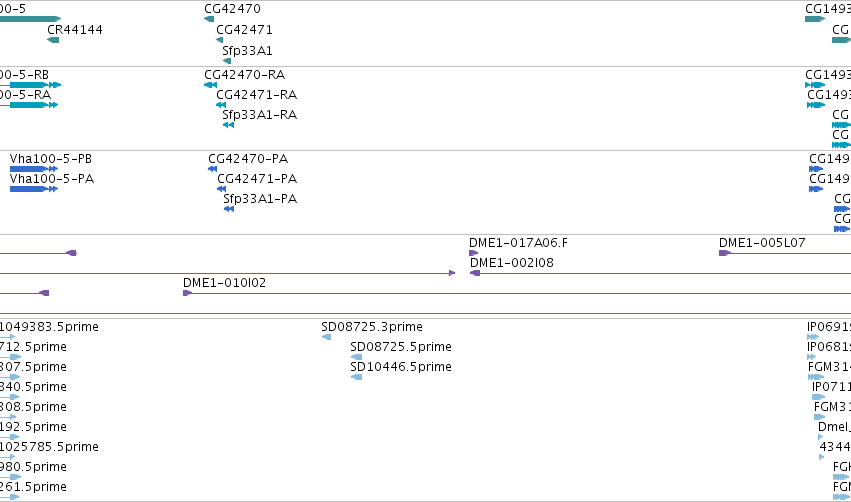Click the CG42470-PA protein glyph
Screen dimensions: 851x502
[x=213, y=169]
